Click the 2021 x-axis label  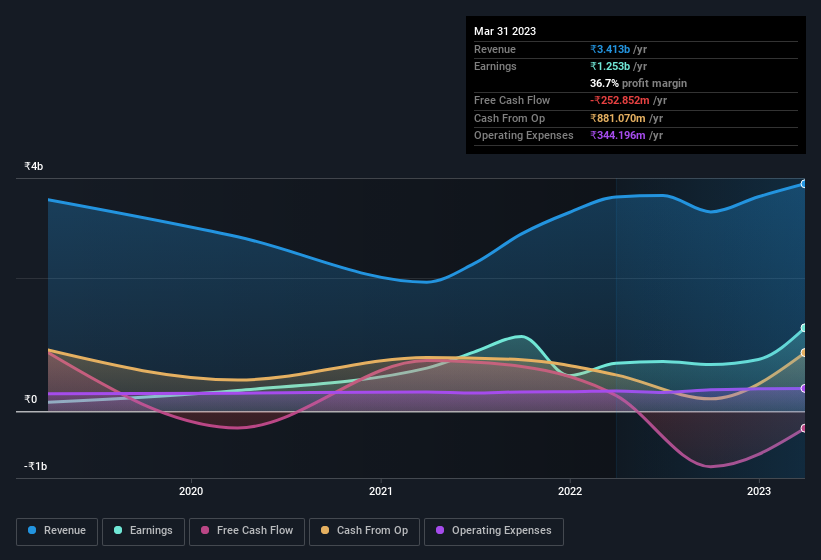381,491
